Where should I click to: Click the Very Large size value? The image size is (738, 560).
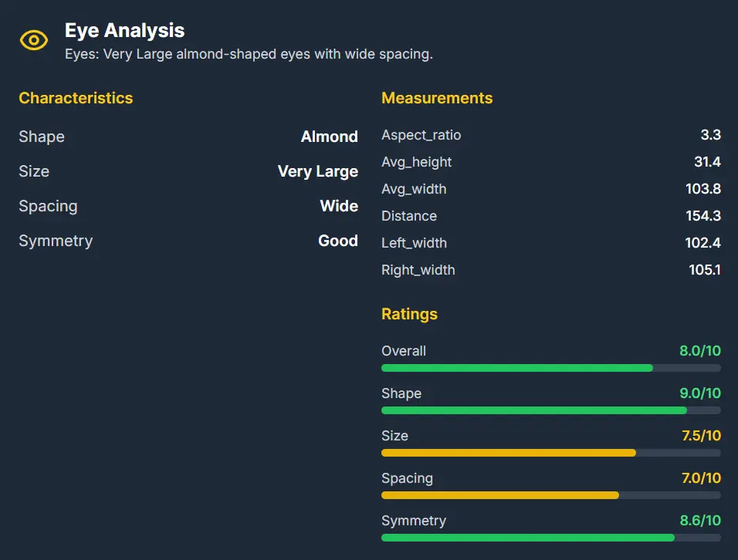(x=318, y=171)
